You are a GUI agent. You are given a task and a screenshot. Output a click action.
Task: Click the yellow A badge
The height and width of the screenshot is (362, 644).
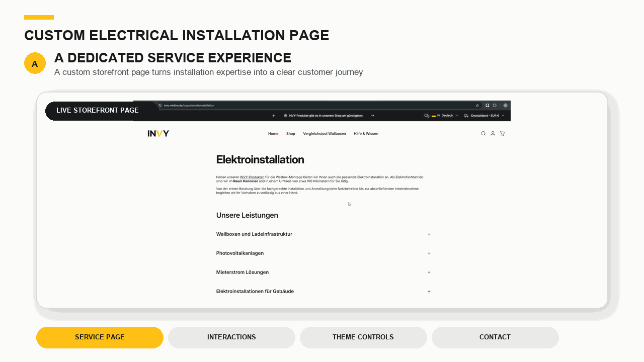(x=35, y=63)
